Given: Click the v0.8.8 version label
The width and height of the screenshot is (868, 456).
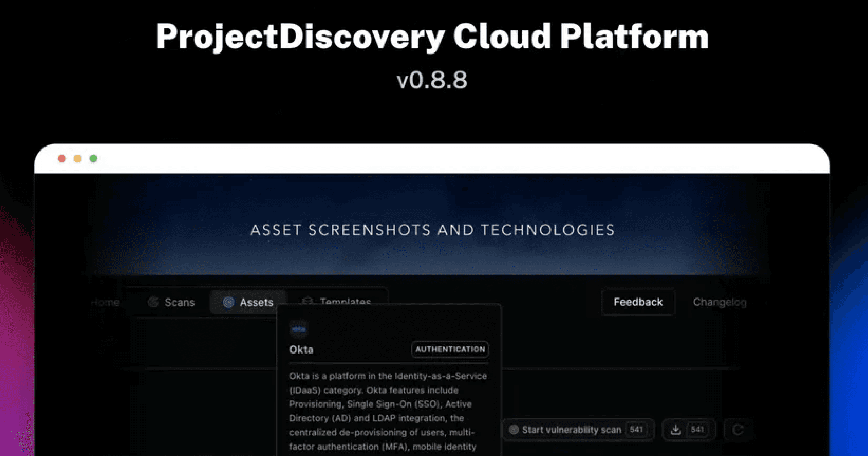Looking at the screenshot, I should (x=432, y=80).
